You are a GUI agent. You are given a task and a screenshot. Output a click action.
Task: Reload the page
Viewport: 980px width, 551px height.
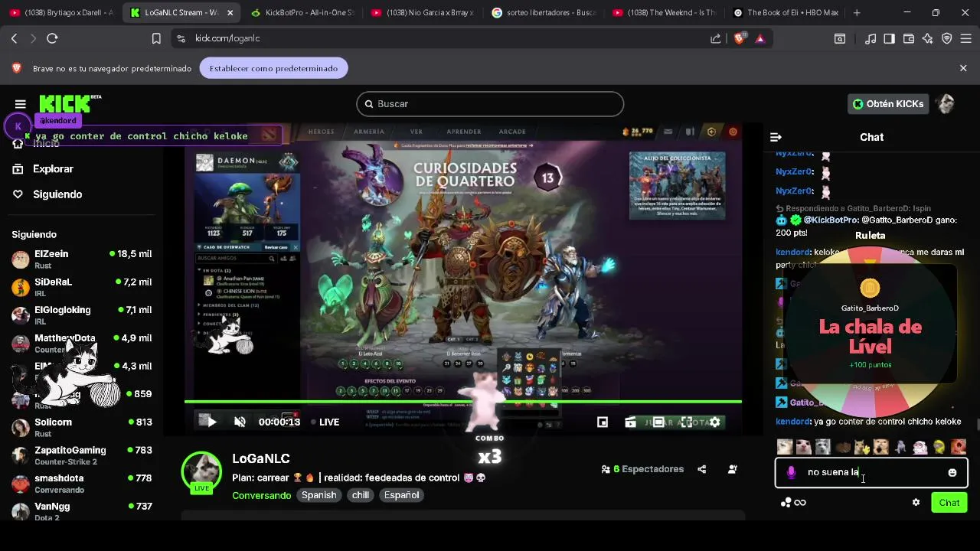pyautogui.click(x=52, y=38)
